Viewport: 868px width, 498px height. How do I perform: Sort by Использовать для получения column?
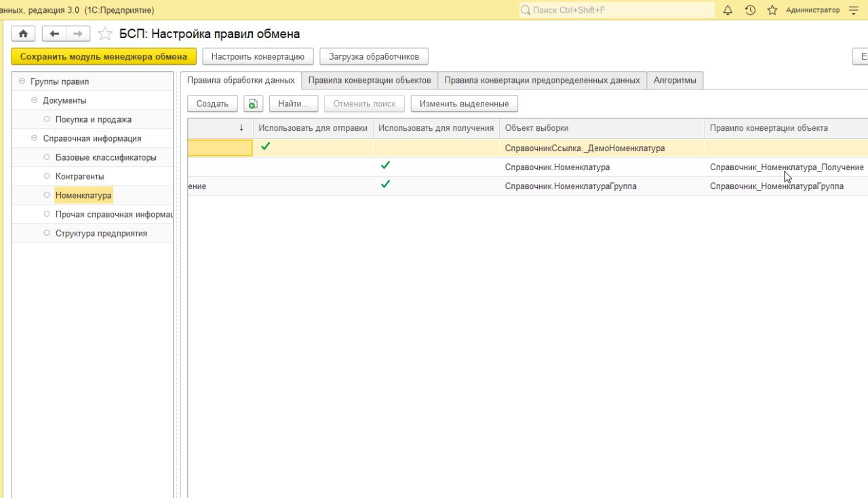436,127
